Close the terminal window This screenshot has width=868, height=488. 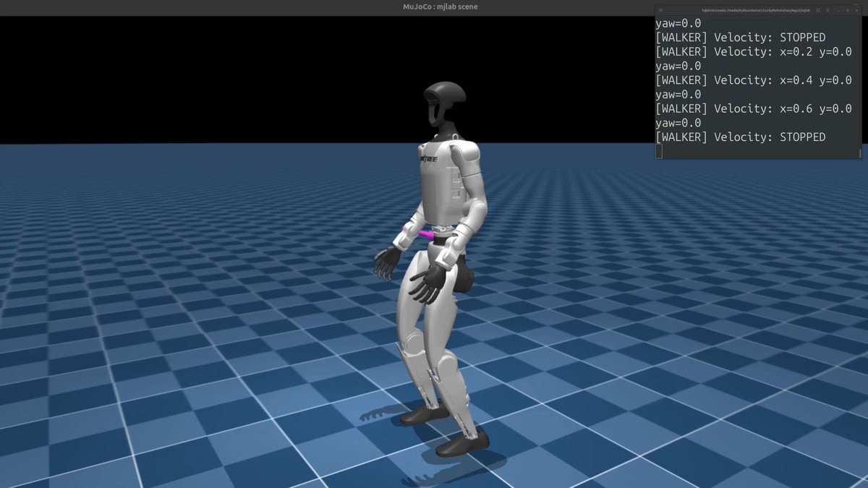pyautogui.click(x=857, y=10)
